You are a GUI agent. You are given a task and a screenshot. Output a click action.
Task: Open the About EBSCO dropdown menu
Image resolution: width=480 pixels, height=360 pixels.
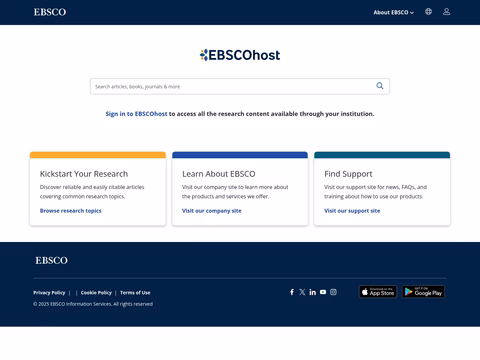click(x=393, y=12)
